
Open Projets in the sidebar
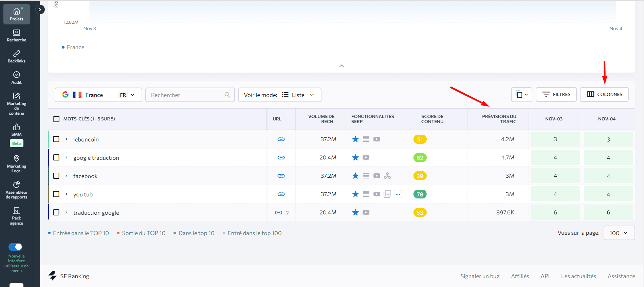tap(16, 14)
